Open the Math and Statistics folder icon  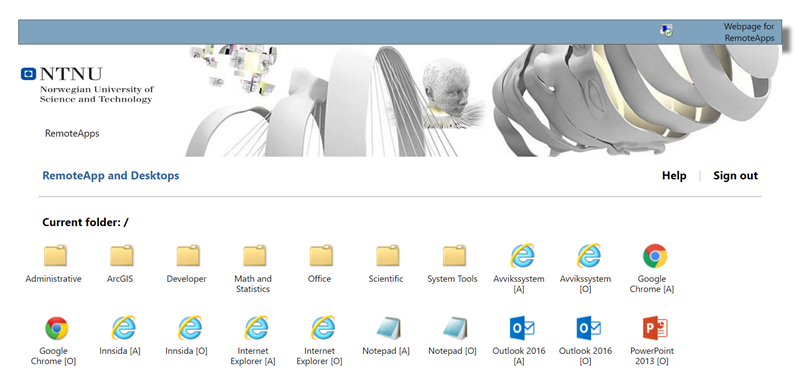pos(254,256)
